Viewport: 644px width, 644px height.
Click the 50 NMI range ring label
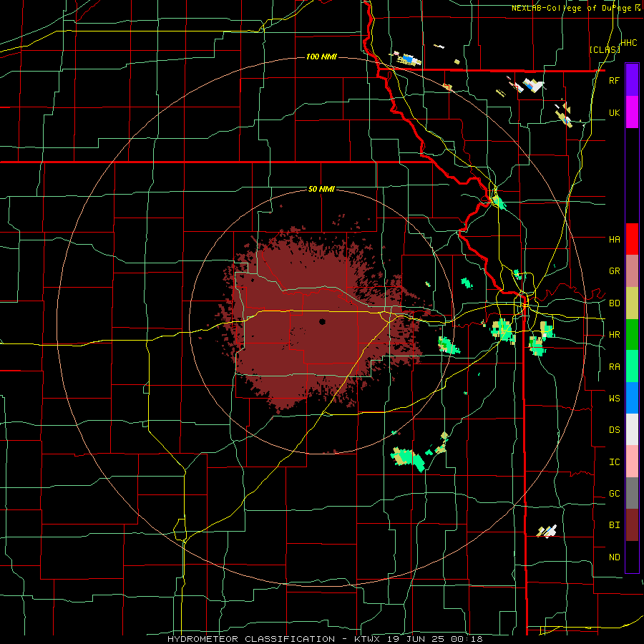[x=321, y=190]
